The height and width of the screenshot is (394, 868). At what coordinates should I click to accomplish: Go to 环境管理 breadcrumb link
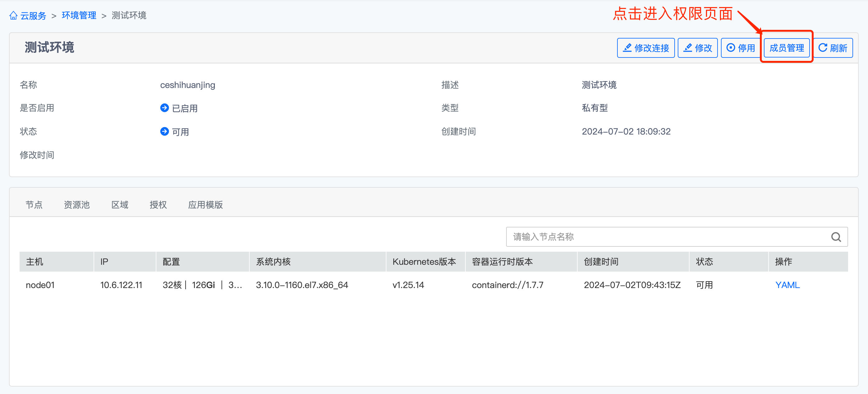(x=79, y=16)
